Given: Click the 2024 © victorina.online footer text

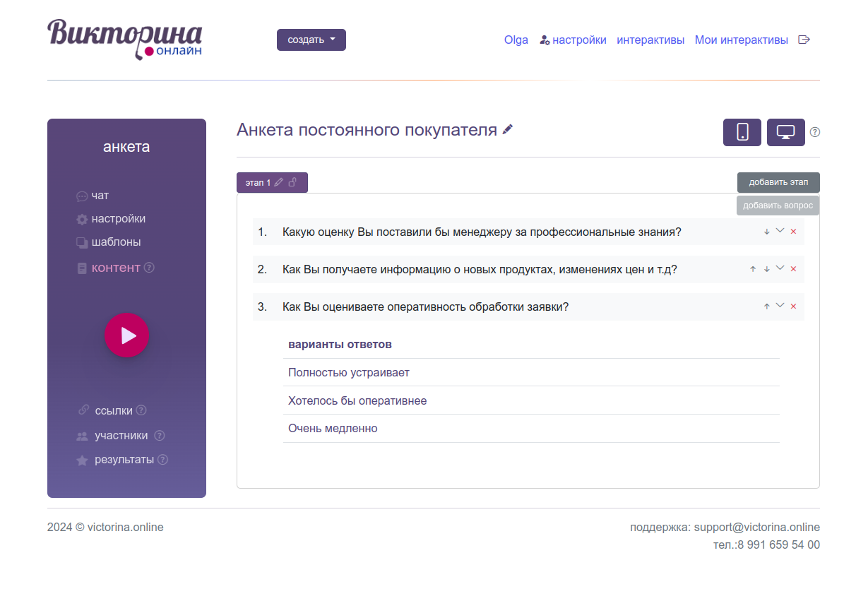Looking at the screenshot, I should [x=105, y=527].
